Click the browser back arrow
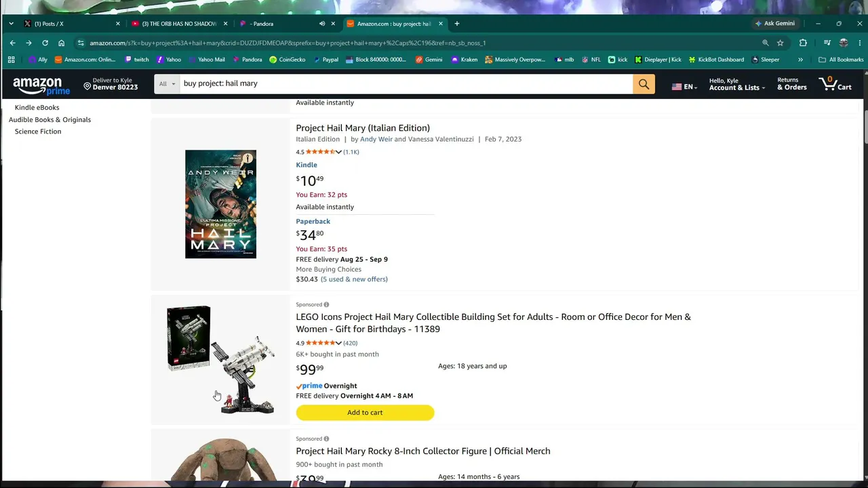Image resolution: width=868 pixels, height=488 pixels. (x=12, y=43)
